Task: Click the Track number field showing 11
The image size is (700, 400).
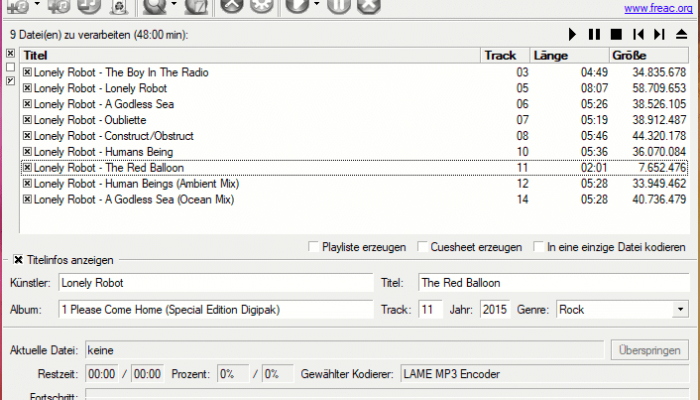Action: pyautogui.click(x=430, y=309)
